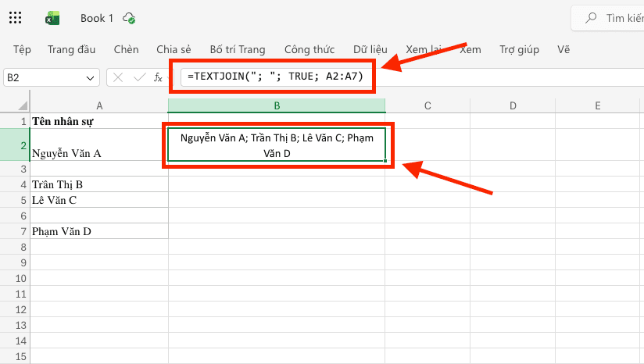The width and height of the screenshot is (644, 364).
Task: Select row 1 header
Action: tap(15, 121)
